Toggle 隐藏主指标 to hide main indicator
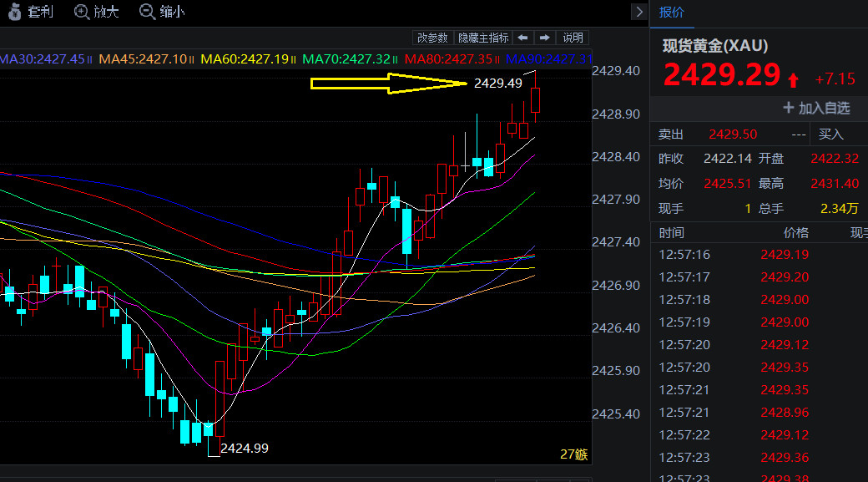This screenshot has height=482, width=868. 482,38
